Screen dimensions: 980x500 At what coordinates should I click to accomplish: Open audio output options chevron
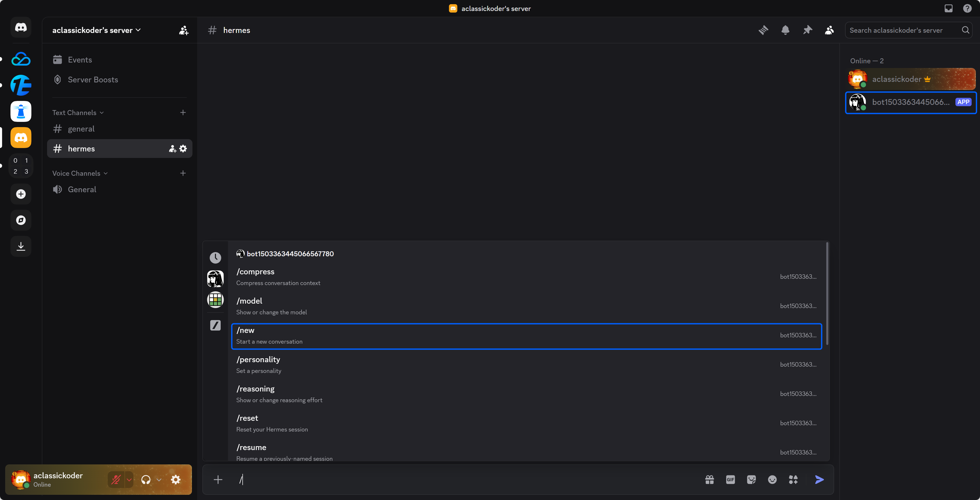[159, 479]
